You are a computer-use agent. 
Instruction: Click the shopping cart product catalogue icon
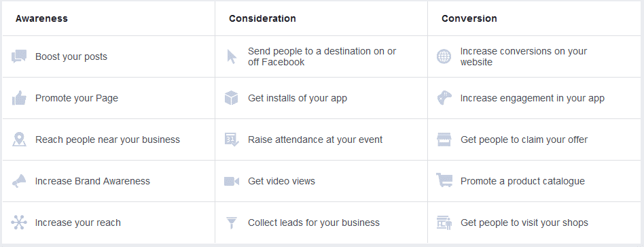click(x=444, y=180)
